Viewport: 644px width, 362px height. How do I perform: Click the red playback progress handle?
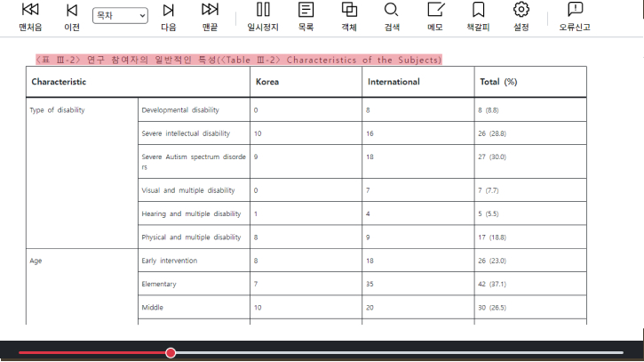click(171, 353)
